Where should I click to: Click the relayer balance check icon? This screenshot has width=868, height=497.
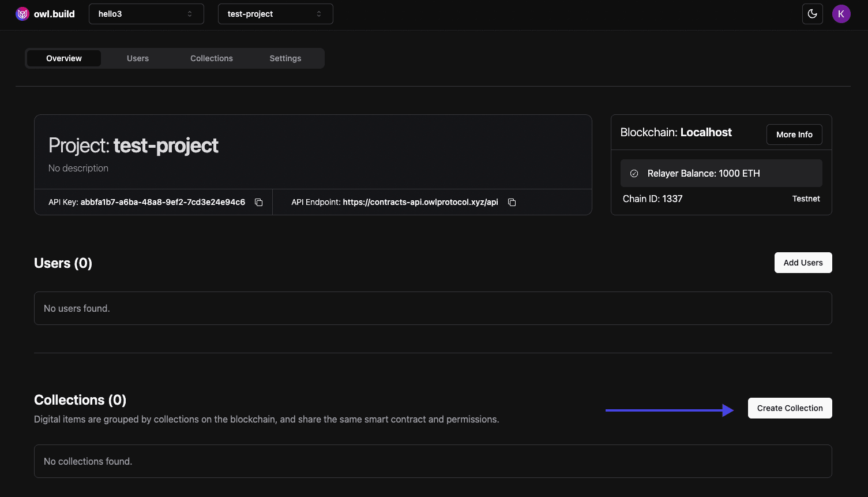coord(634,173)
